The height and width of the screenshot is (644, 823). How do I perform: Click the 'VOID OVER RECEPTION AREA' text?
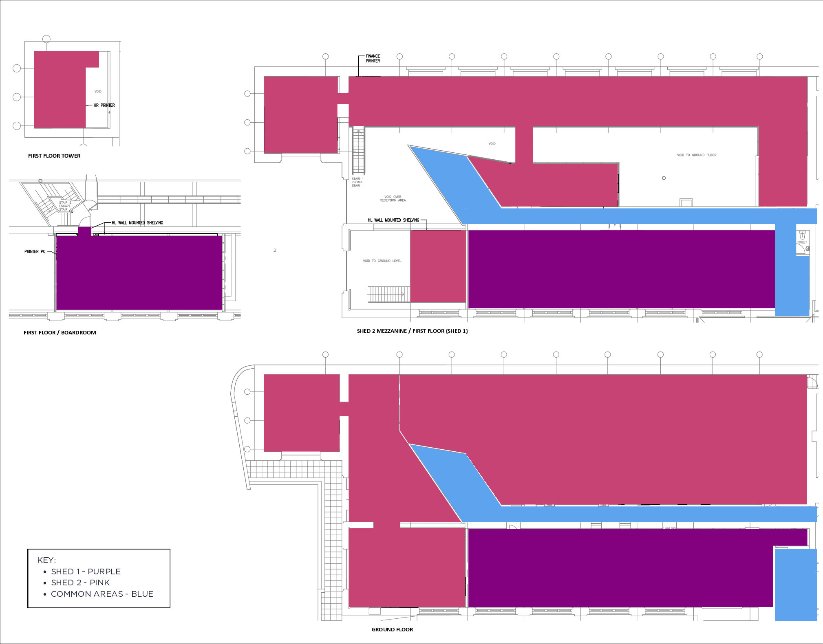pyautogui.click(x=393, y=199)
